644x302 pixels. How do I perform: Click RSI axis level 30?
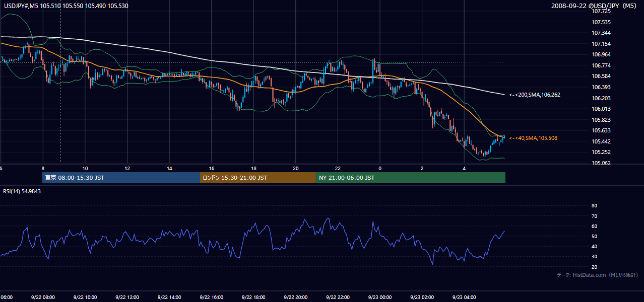[x=594, y=257]
